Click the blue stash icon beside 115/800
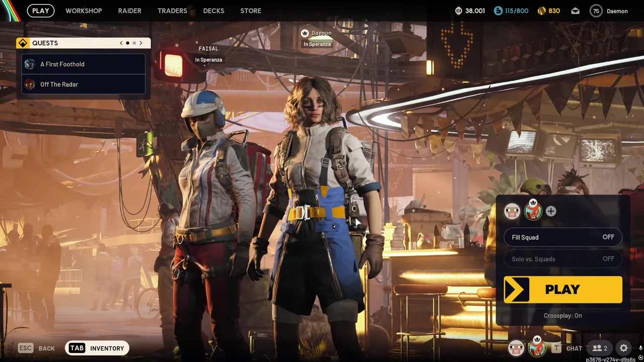Viewport: 644px width, 362px height. (498, 11)
